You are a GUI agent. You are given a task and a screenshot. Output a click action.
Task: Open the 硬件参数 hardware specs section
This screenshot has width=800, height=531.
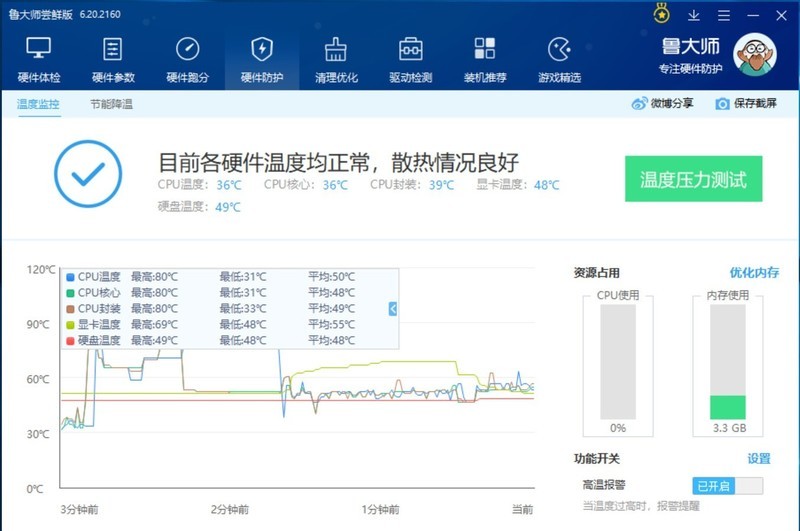[113, 60]
